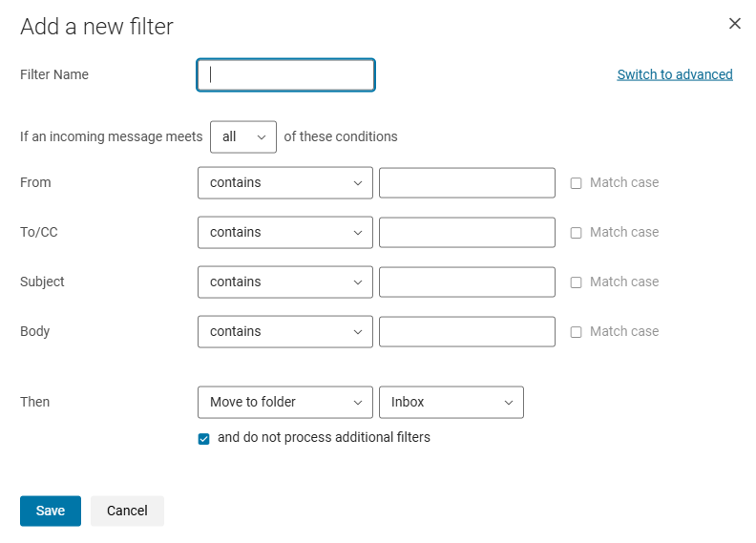Expand the all/any conditions dropdown
Screen dimensions: 756x543
[x=243, y=136]
